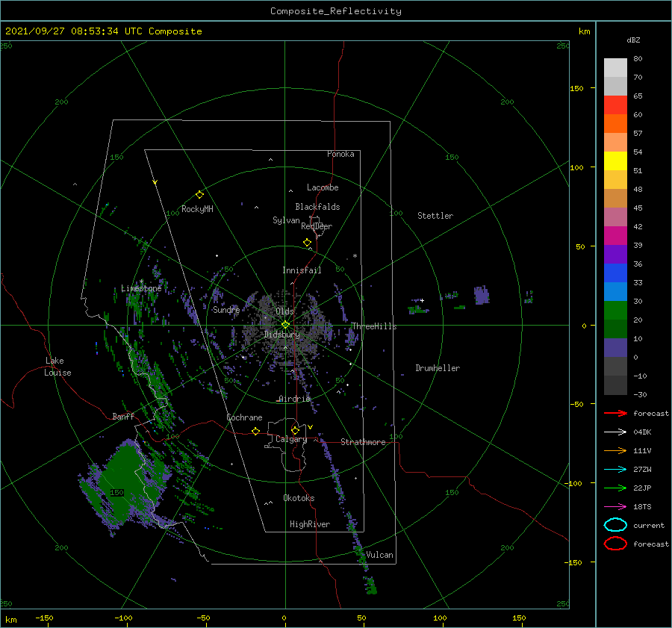Click the orange 111V arrow legend icon
The height and width of the screenshot is (628, 672).
pyautogui.click(x=615, y=450)
